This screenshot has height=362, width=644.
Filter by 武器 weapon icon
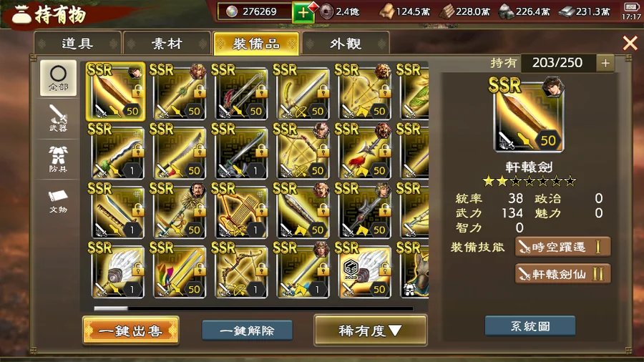(x=58, y=118)
